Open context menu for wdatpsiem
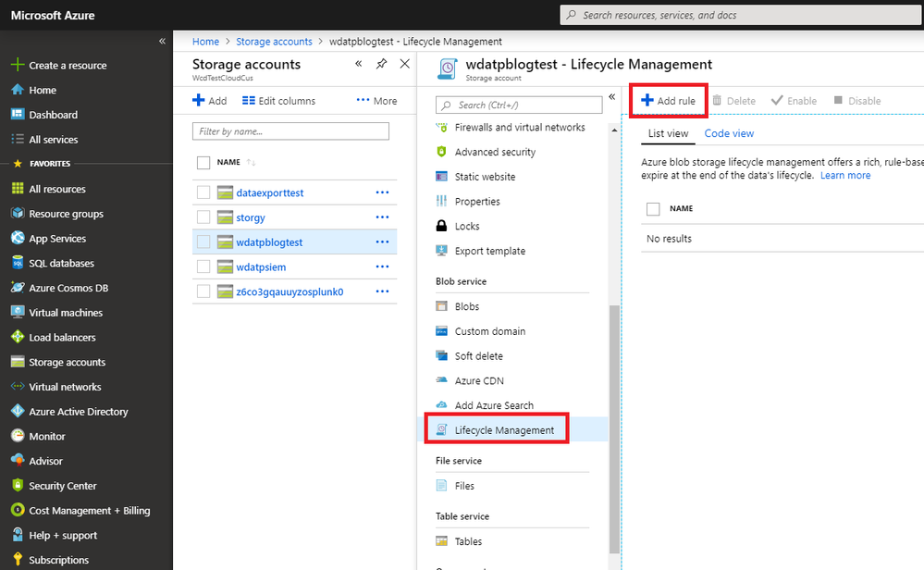 point(382,267)
